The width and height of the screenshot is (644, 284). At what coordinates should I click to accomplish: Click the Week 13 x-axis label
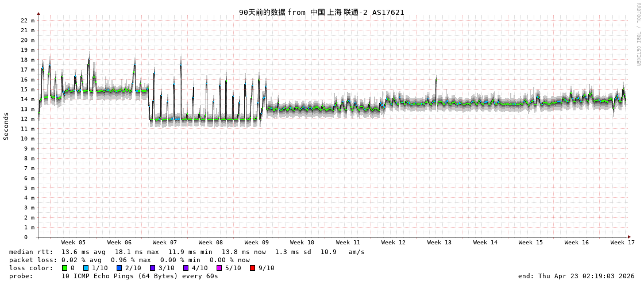coord(439,243)
